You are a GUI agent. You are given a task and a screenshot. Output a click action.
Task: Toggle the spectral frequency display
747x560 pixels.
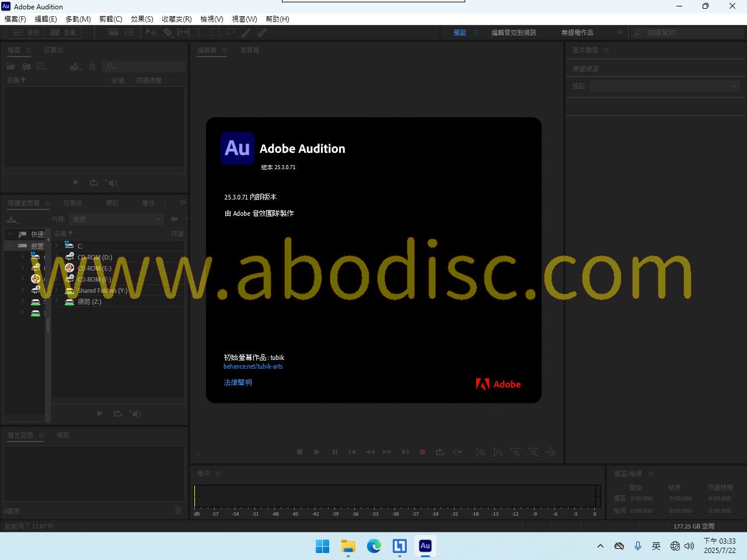click(114, 33)
